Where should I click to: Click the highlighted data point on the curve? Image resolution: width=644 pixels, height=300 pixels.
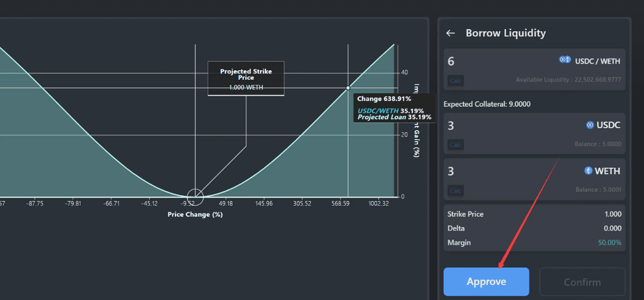(348, 87)
